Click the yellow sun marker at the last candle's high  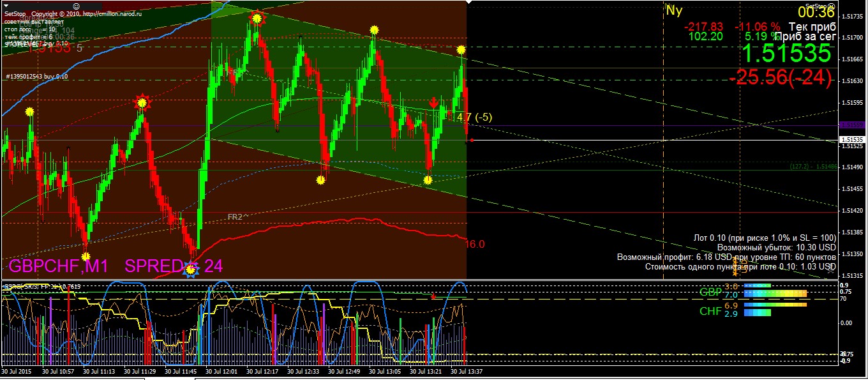(x=461, y=49)
